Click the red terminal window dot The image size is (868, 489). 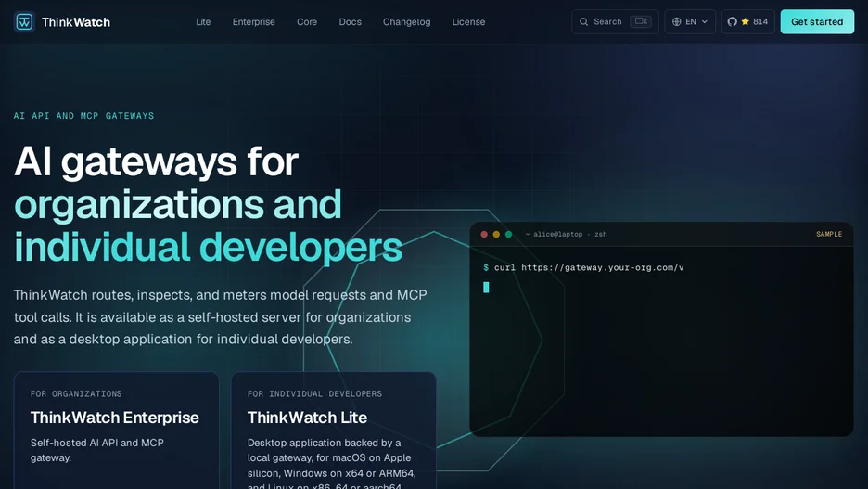pyautogui.click(x=484, y=234)
